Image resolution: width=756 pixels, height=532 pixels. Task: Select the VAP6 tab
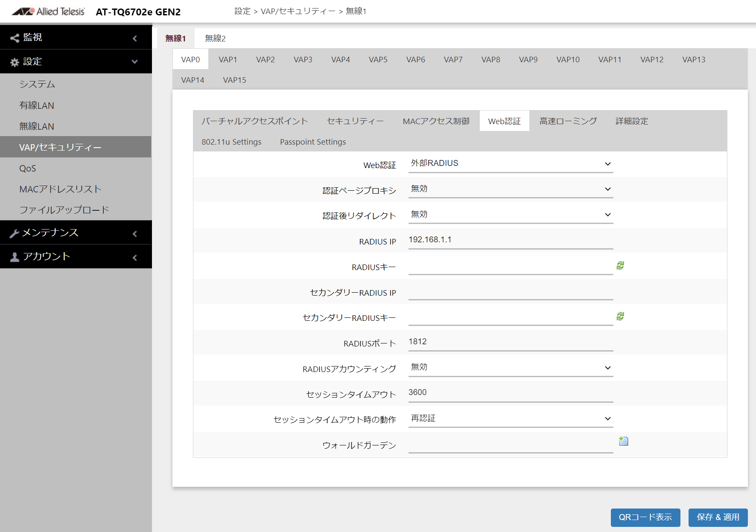click(416, 59)
